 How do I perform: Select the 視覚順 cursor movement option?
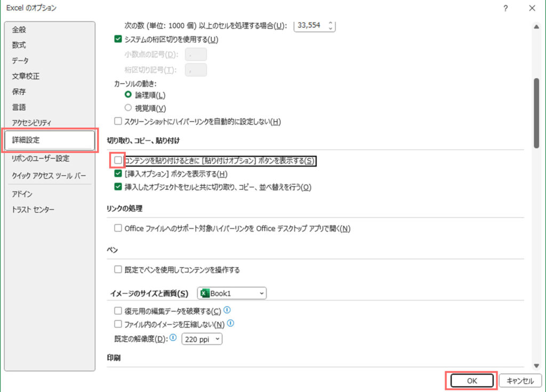(128, 107)
